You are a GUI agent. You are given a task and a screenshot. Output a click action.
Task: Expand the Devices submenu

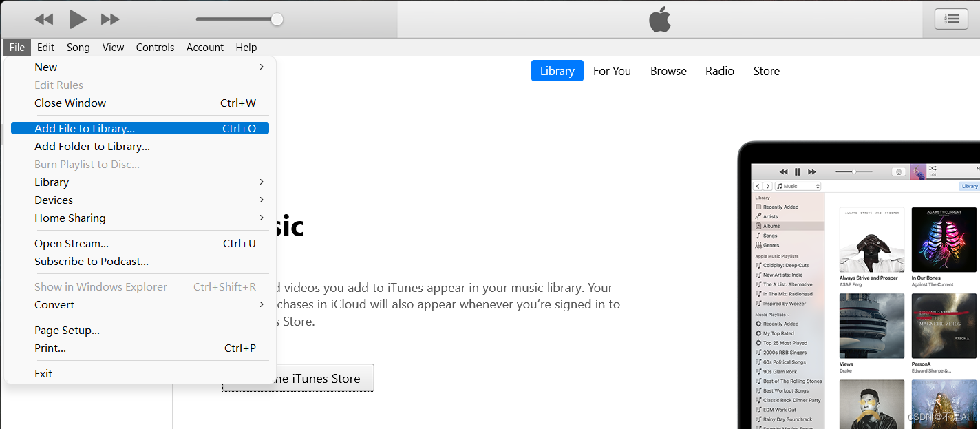pos(262,200)
